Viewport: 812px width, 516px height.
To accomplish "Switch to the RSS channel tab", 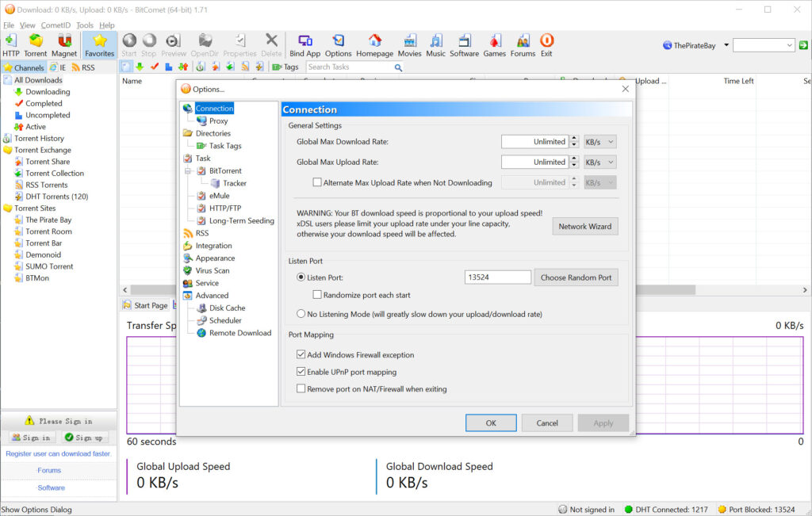I will tap(83, 68).
